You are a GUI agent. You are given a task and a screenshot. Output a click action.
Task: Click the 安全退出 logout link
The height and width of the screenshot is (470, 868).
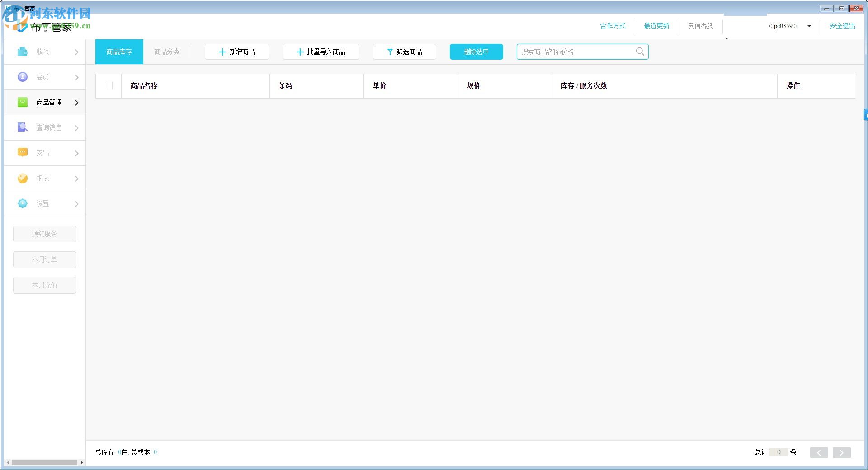click(842, 26)
